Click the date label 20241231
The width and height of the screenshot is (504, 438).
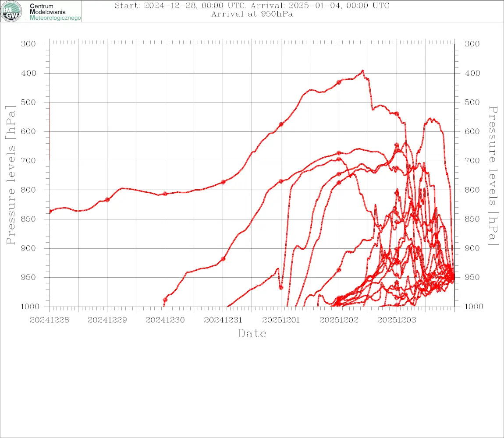tap(223, 320)
